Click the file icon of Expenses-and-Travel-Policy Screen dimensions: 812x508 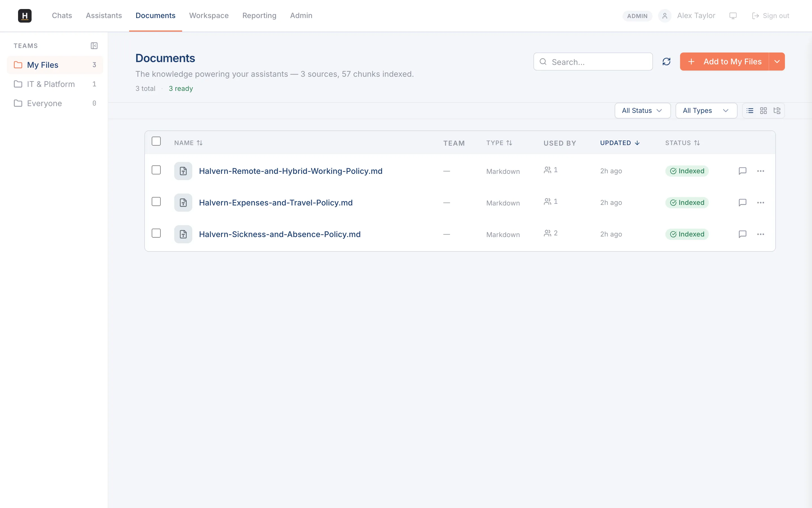click(x=183, y=203)
